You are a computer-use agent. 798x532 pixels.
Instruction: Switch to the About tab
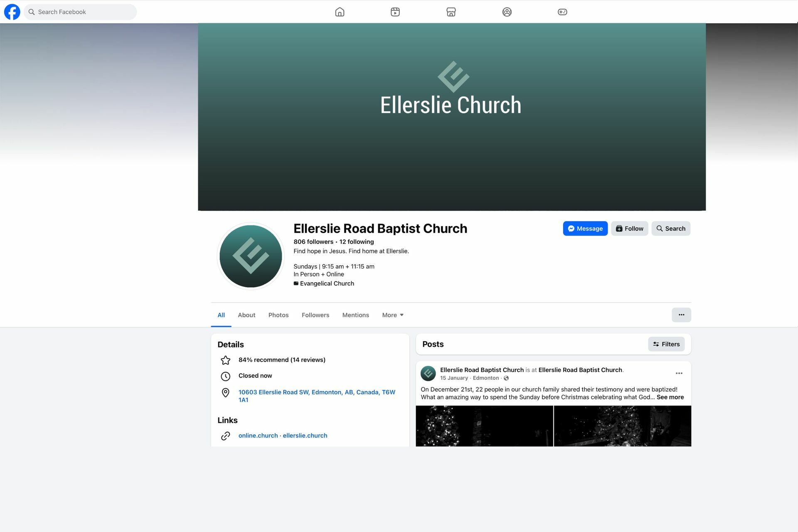[246, 315]
